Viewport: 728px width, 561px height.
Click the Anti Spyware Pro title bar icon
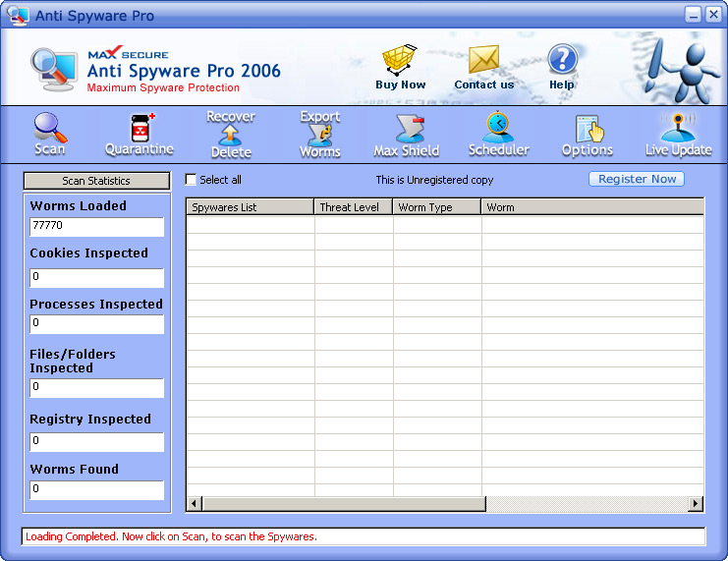(17, 16)
